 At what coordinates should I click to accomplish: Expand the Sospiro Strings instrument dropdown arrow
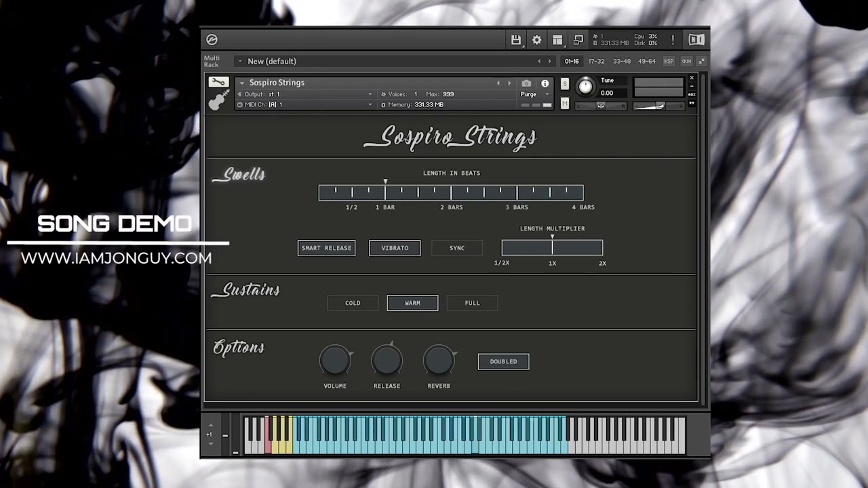(241, 83)
